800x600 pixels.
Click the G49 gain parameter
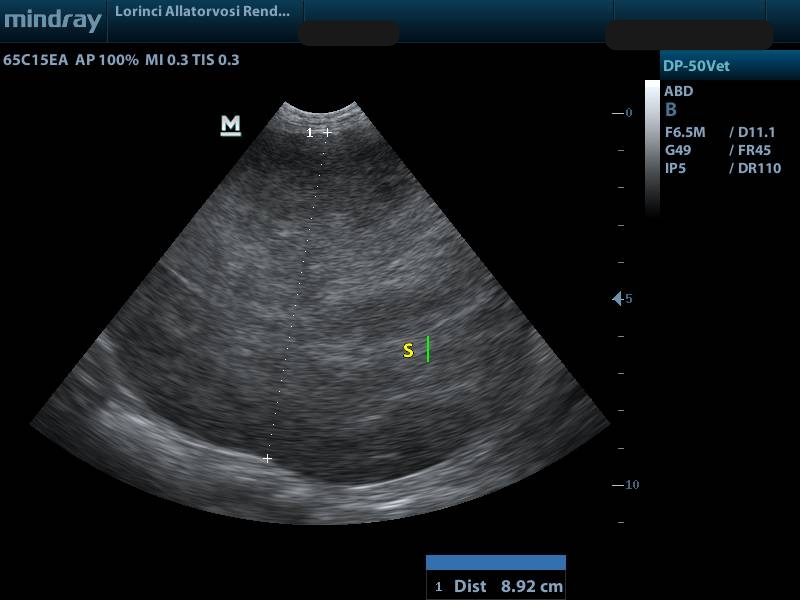point(677,150)
